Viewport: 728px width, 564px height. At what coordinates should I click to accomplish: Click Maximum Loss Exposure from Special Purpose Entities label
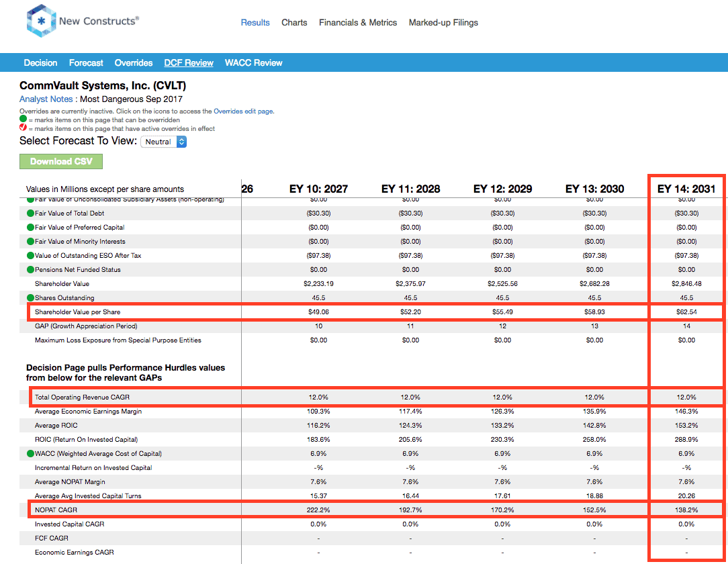coord(118,340)
